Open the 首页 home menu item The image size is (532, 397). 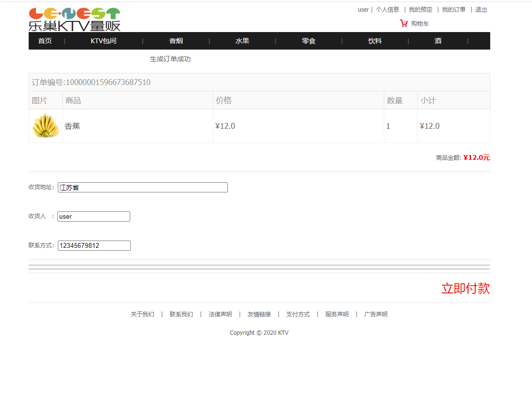click(x=45, y=41)
